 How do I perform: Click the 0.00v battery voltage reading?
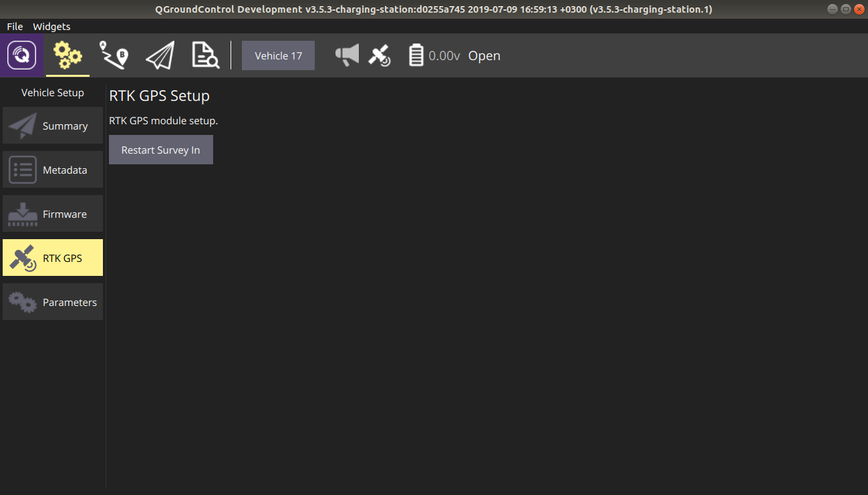(444, 56)
